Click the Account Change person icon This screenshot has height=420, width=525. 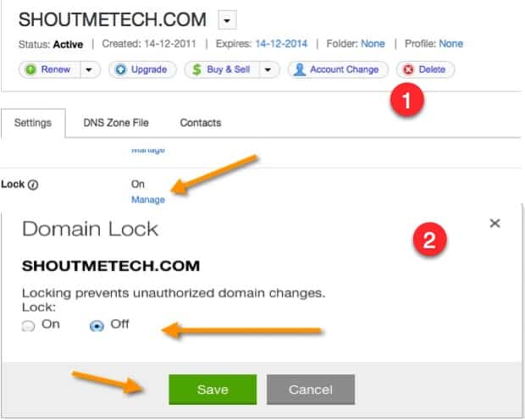coord(300,69)
